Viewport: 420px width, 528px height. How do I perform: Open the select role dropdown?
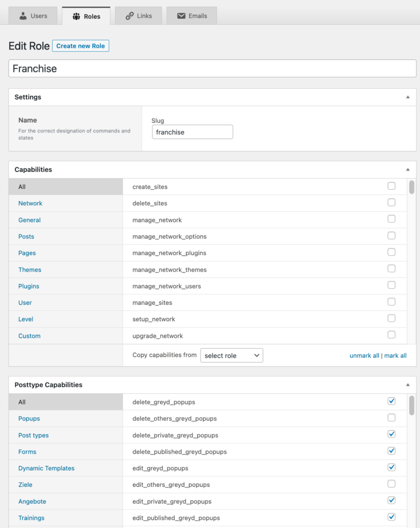tap(231, 355)
